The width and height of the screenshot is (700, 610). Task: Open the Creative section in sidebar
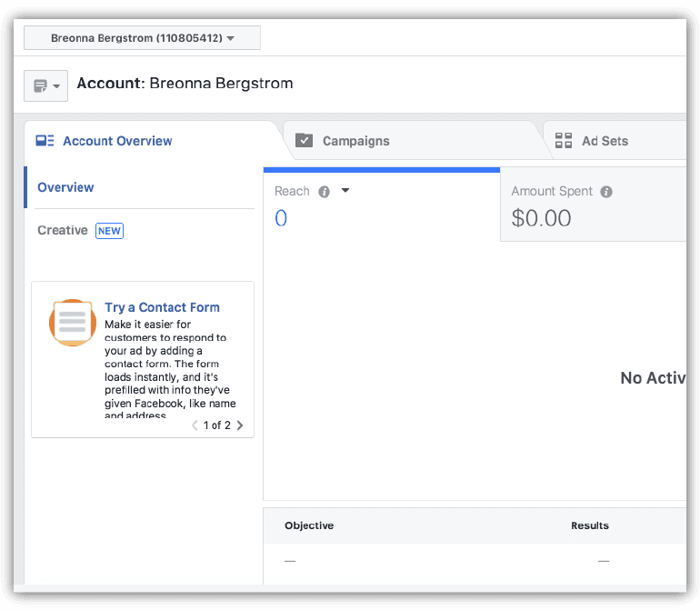[63, 231]
